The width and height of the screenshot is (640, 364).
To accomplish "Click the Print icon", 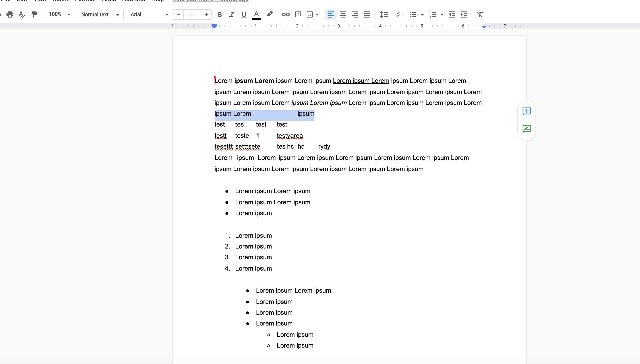I will click(10, 14).
